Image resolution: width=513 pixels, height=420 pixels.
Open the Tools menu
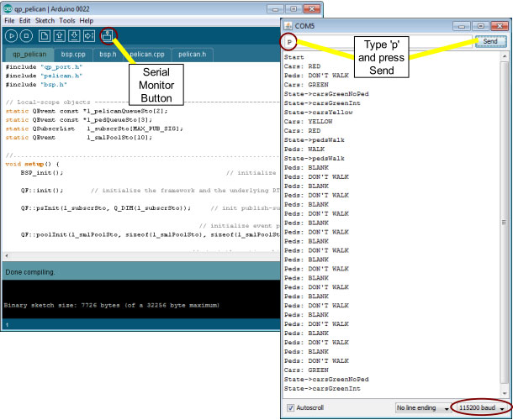tap(66, 20)
